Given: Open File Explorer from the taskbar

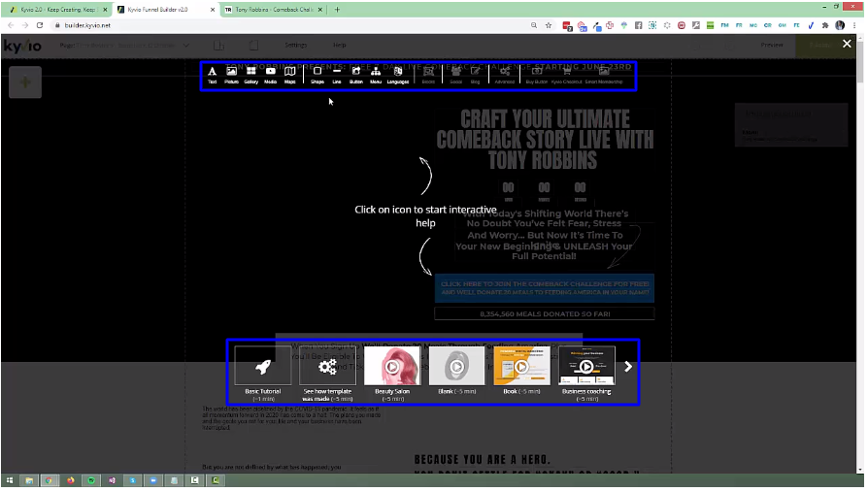Looking at the screenshot, I should point(29,481).
